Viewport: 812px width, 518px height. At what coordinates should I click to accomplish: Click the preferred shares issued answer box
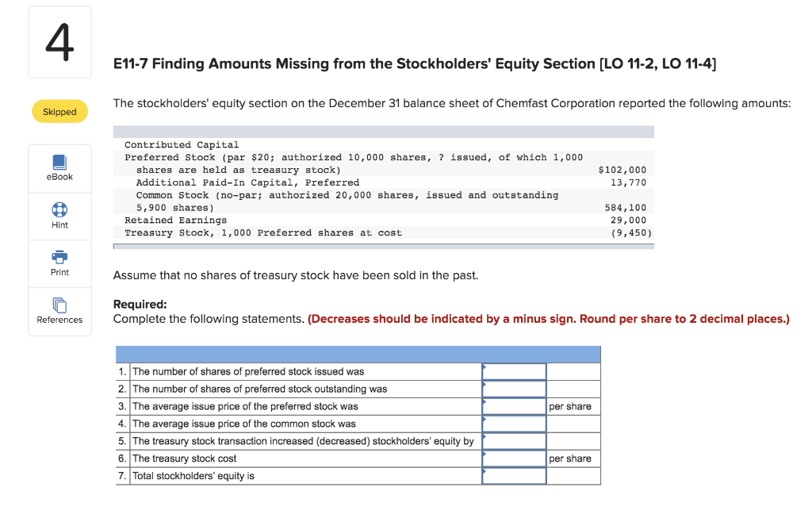514,370
